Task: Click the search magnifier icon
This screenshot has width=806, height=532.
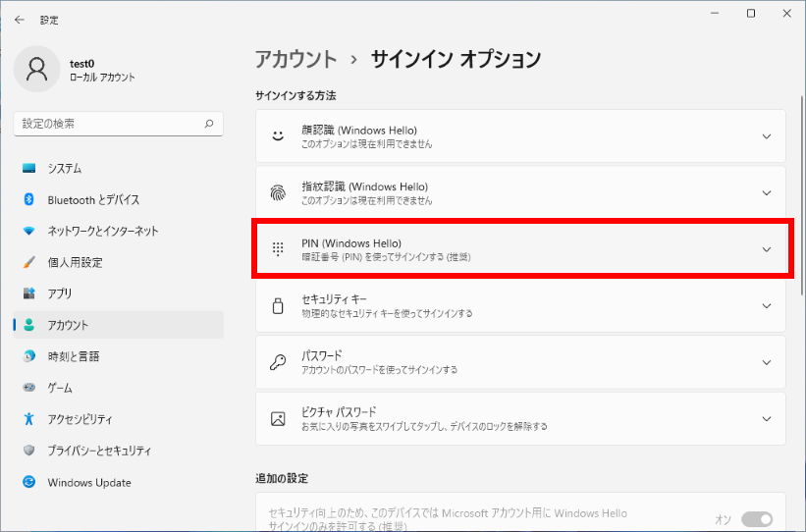Action: coord(208,124)
